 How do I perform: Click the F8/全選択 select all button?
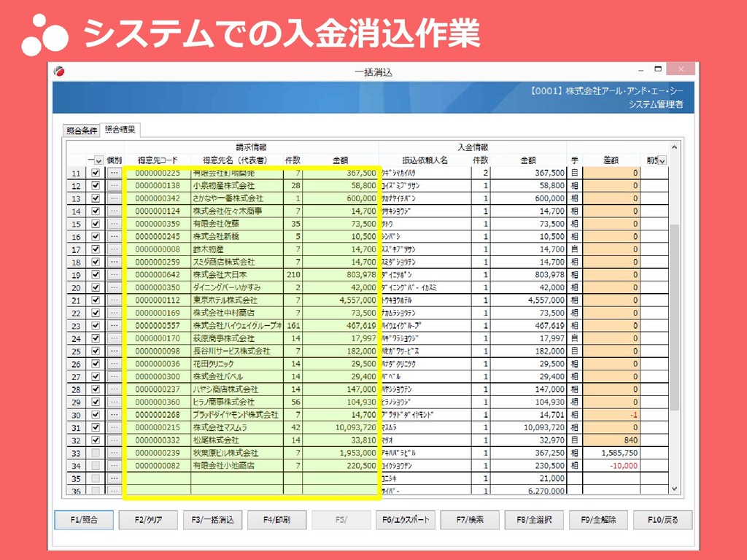point(534,520)
